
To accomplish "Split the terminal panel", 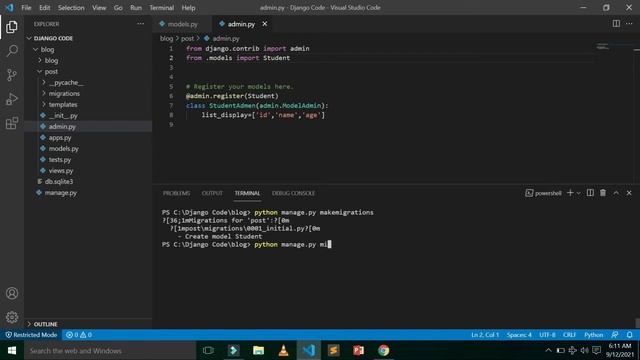I will coord(590,193).
